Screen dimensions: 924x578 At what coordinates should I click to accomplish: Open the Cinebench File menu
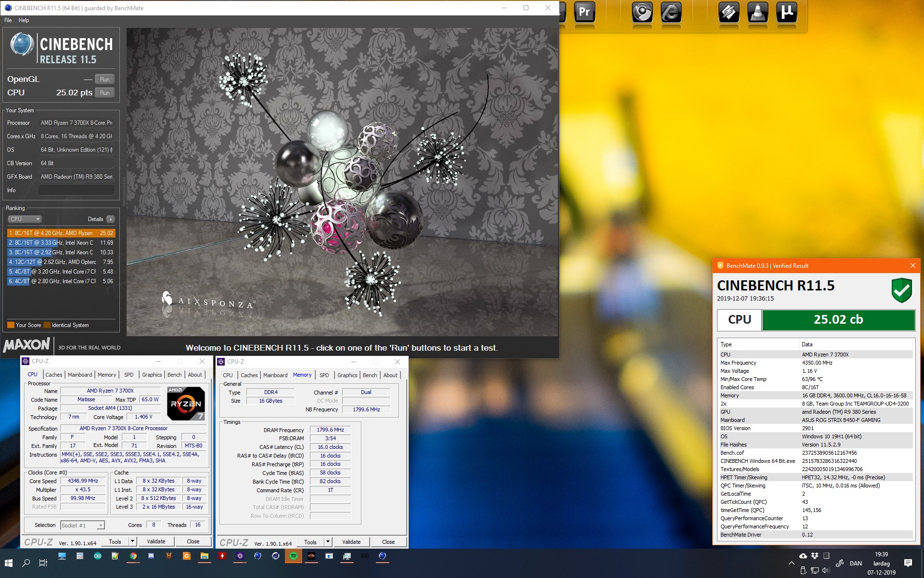click(x=8, y=20)
